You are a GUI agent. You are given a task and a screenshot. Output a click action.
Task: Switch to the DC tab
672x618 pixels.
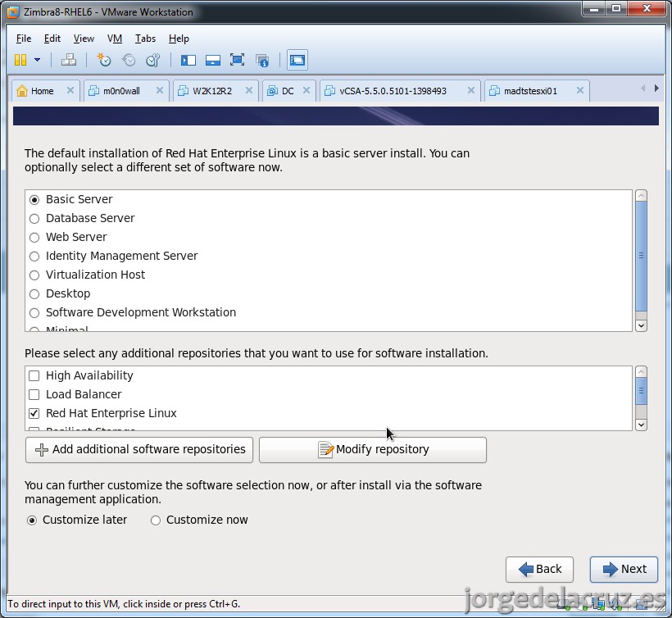tap(288, 91)
